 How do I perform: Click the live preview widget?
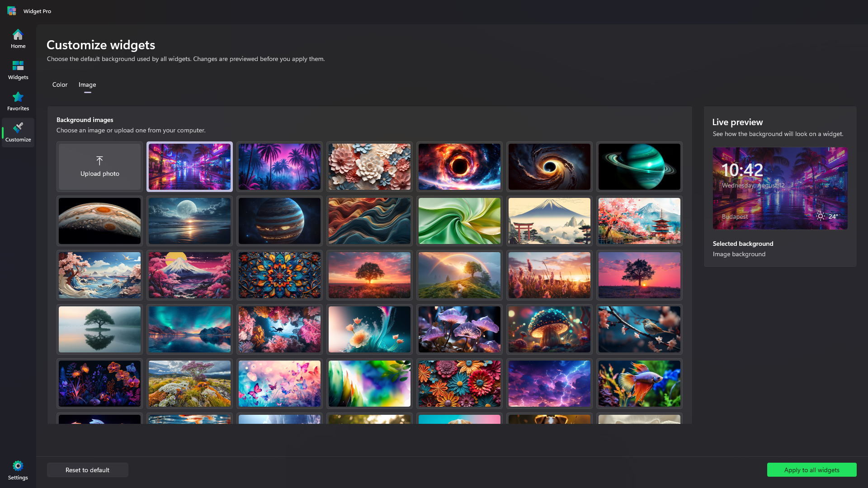pyautogui.click(x=780, y=188)
